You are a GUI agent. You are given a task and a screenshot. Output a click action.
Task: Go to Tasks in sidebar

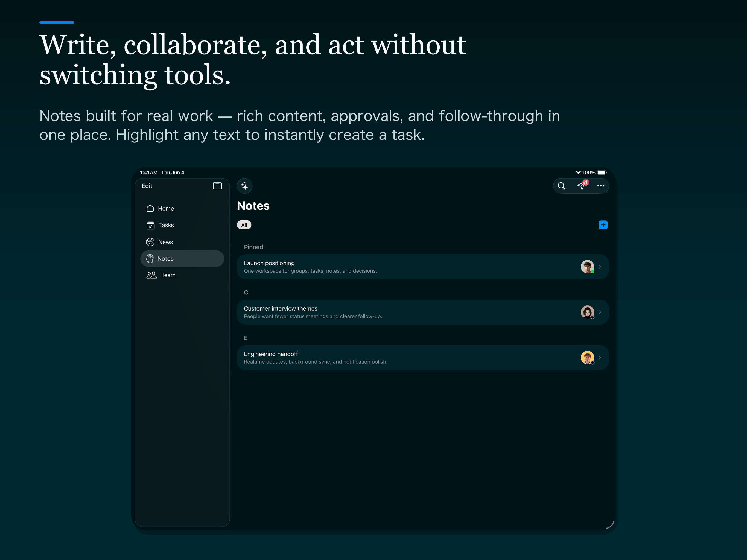tap(182, 225)
